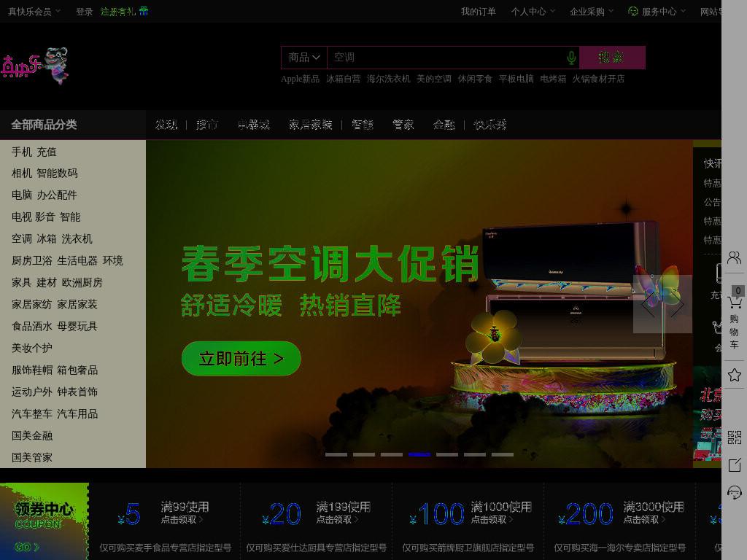Viewport: 747px width, 560px height.
Task: Show the QR code icon in sidebar
Action: click(734, 437)
